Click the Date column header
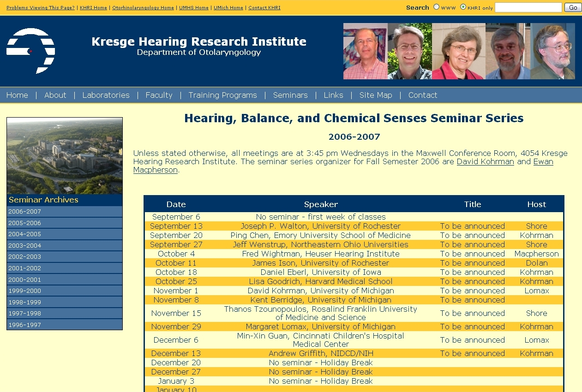 click(x=176, y=204)
